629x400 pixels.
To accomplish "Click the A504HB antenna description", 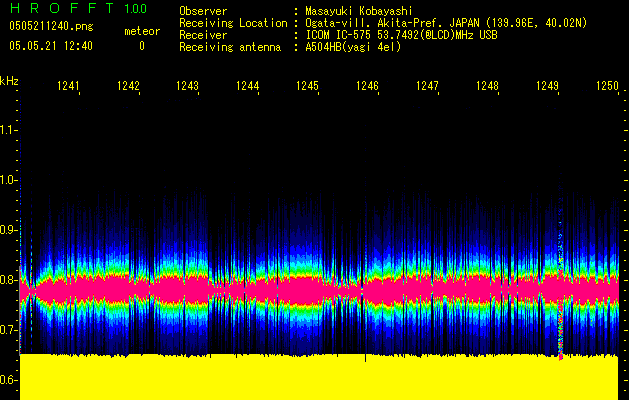I will pos(353,47).
